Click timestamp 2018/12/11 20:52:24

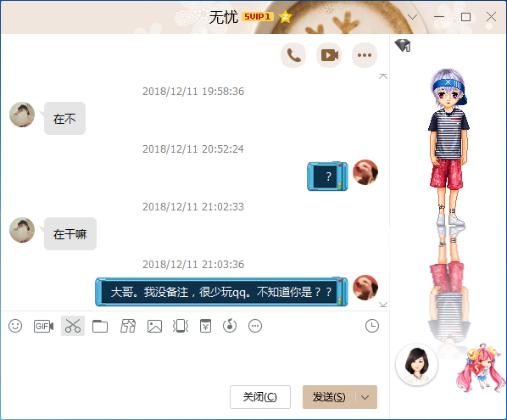(x=193, y=148)
